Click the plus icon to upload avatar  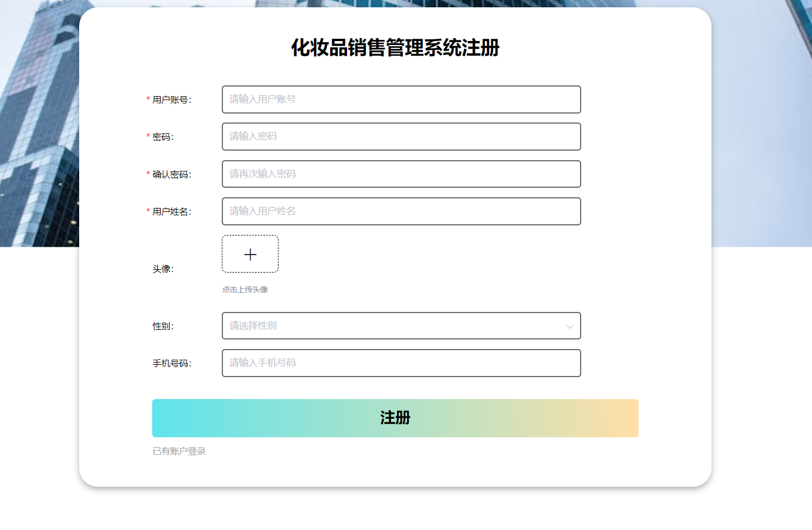250,254
